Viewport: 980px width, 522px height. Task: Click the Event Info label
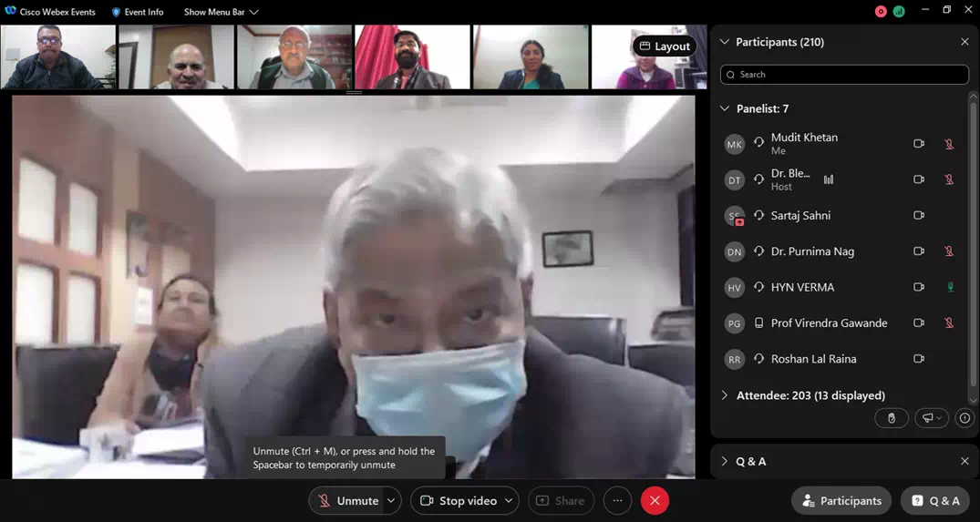click(144, 12)
